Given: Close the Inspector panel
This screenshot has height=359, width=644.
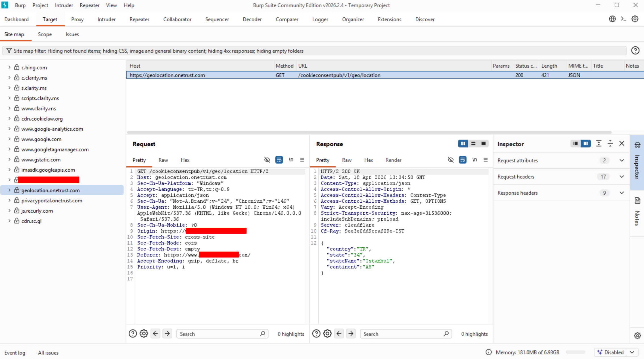Looking at the screenshot, I should pyautogui.click(x=622, y=144).
